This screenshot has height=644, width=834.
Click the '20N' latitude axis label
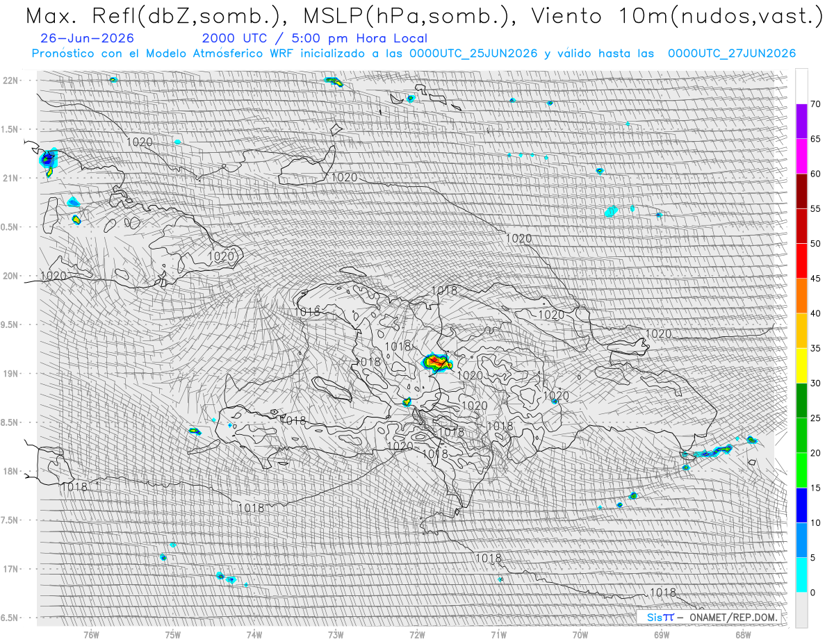click(11, 276)
